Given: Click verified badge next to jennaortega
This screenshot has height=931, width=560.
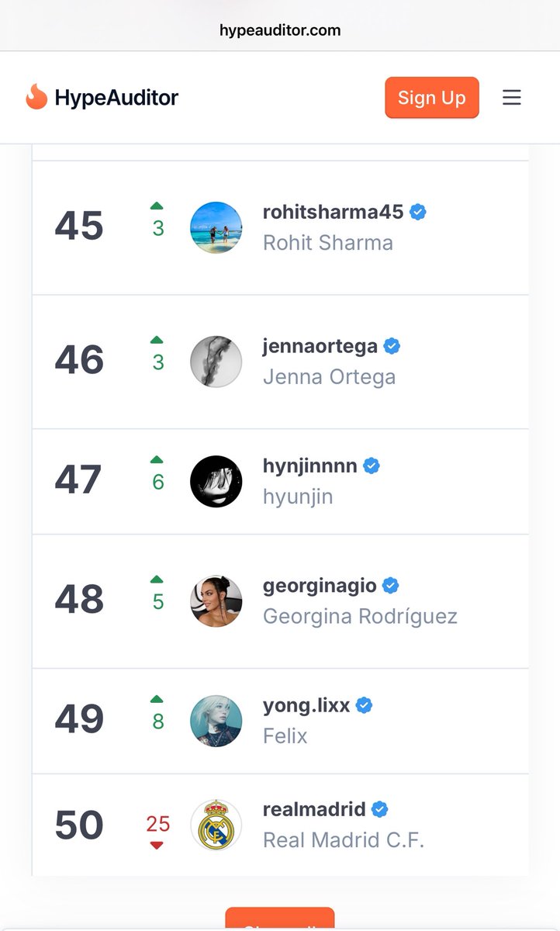Looking at the screenshot, I should click(x=392, y=347).
